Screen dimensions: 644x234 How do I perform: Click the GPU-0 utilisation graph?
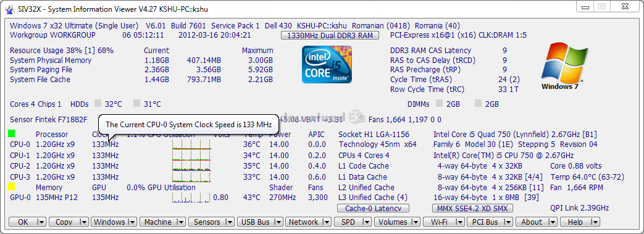coord(191,198)
